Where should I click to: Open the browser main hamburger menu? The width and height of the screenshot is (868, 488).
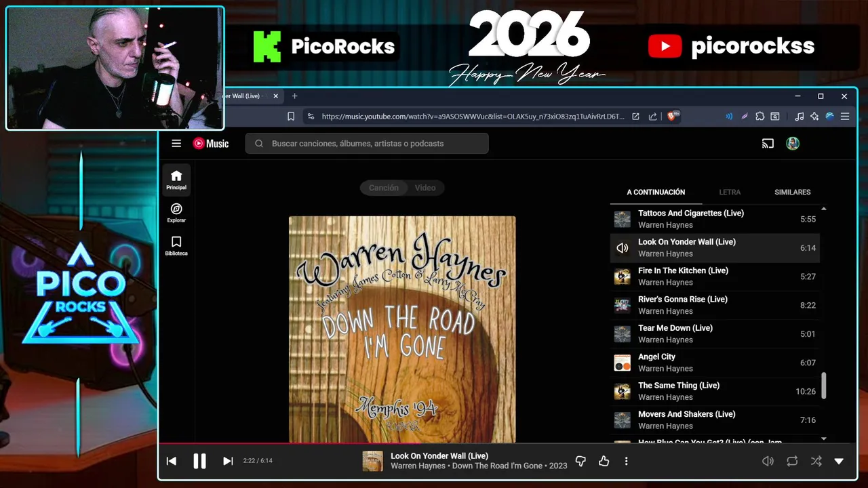coord(845,117)
